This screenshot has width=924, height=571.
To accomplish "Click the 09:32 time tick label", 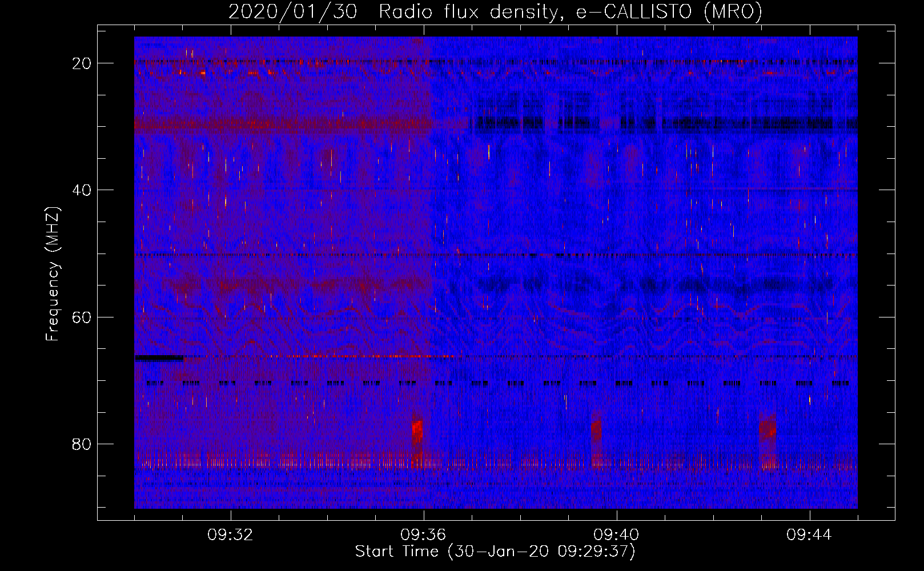I will (230, 535).
